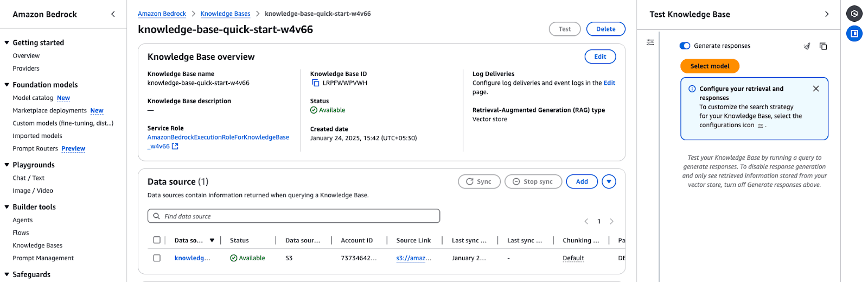Collapse the Amazon Bedrock sidebar
This screenshot has width=868, height=282.
[113, 14]
